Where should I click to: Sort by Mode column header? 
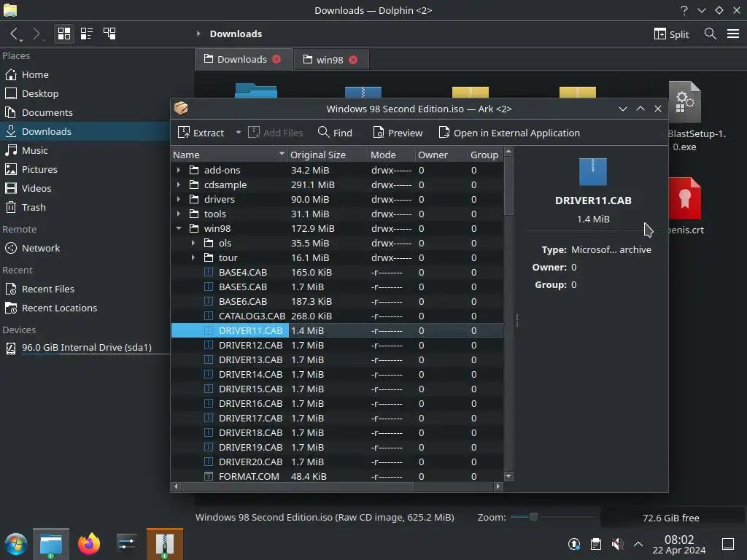(x=391, y=155)
